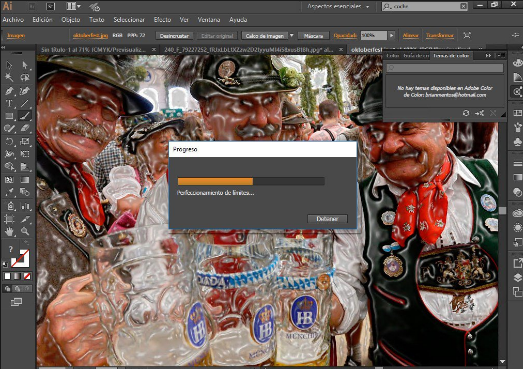Click the Máscara button
Image resolution: width=523 pixels, height=369 pixels.
[x=314, y=36]
